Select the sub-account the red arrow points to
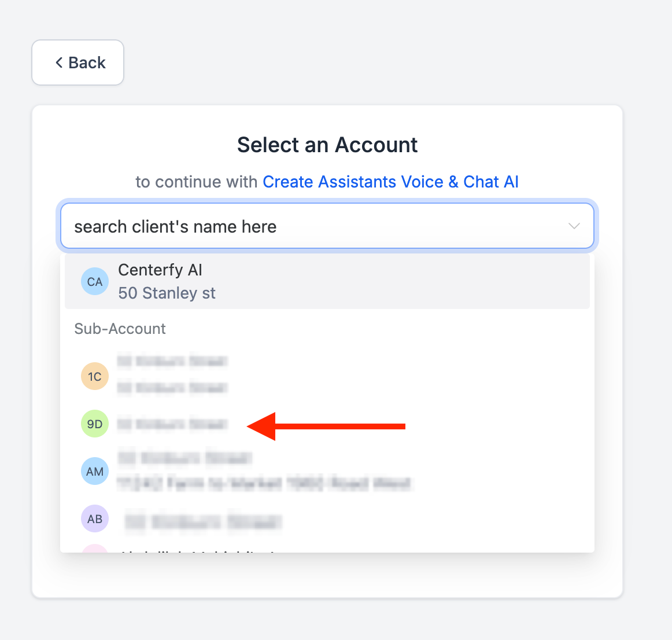The image size is (672, 640). coord(172,424)
